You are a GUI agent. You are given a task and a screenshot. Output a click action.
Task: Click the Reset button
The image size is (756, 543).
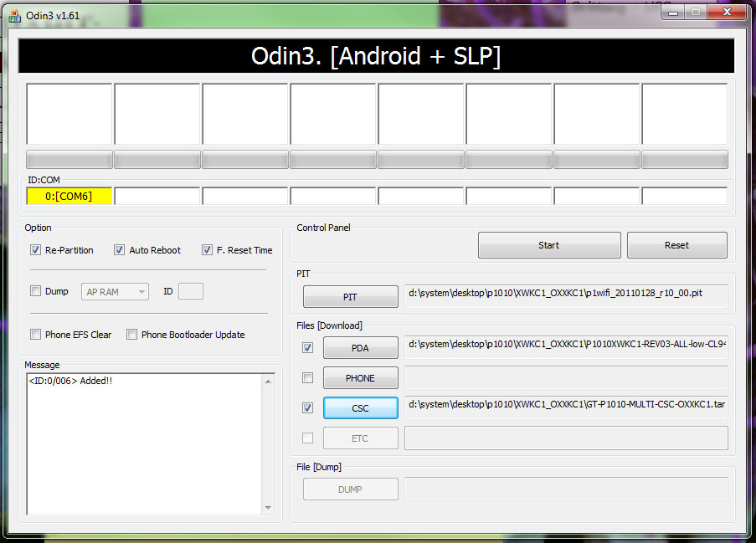pos(676,245)
